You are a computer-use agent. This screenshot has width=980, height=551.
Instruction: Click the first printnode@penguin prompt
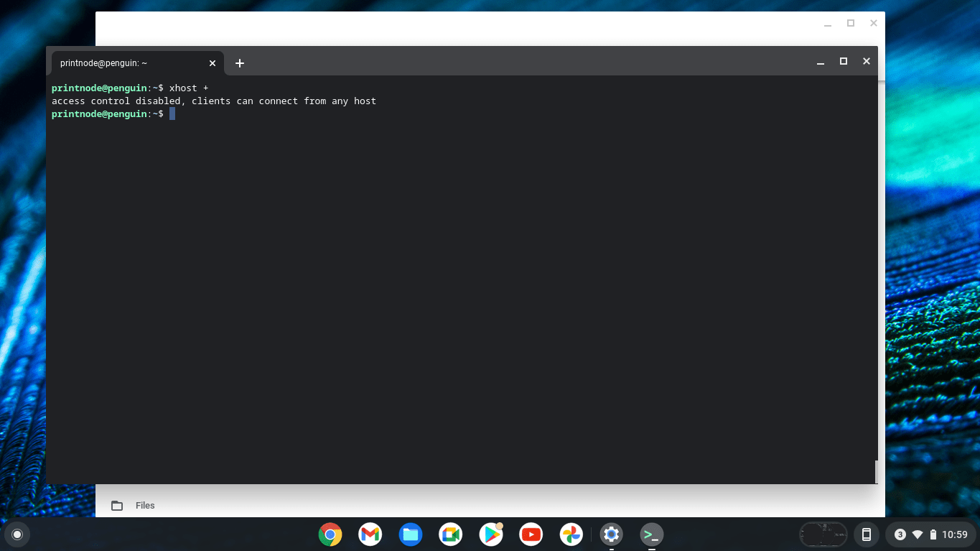pos(108,88)
